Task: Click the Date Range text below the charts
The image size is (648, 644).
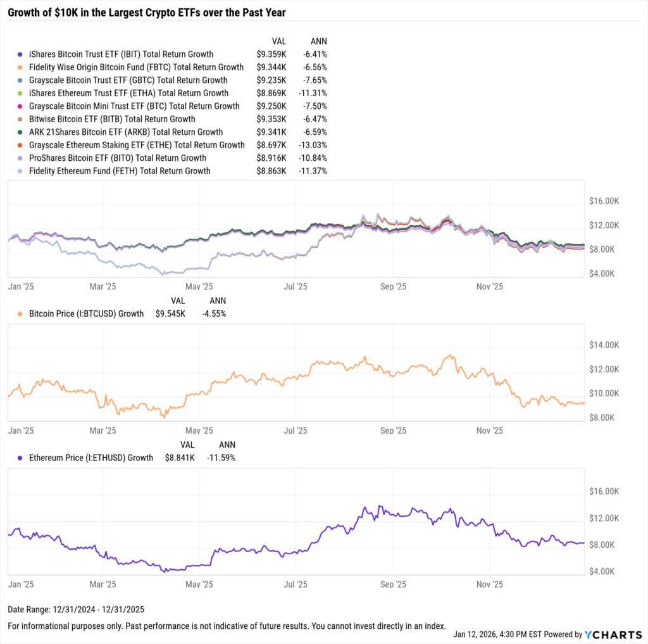Action: click(x=76, y=610)
